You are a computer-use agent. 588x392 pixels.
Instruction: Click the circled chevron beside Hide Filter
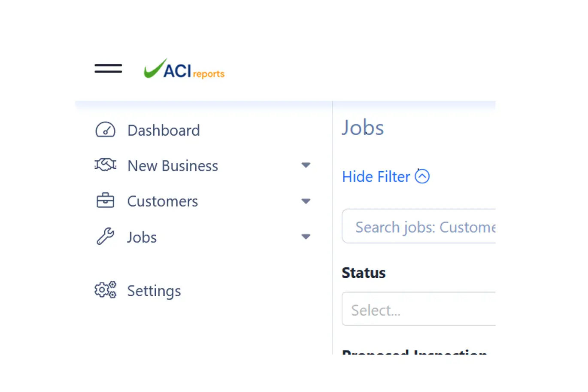tap(422, 176)
